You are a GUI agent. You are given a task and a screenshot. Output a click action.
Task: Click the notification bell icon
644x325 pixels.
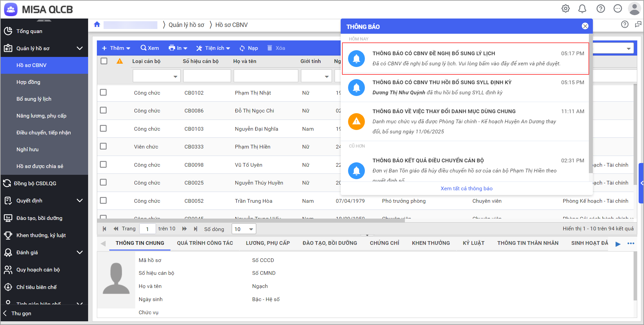point(582,9)
